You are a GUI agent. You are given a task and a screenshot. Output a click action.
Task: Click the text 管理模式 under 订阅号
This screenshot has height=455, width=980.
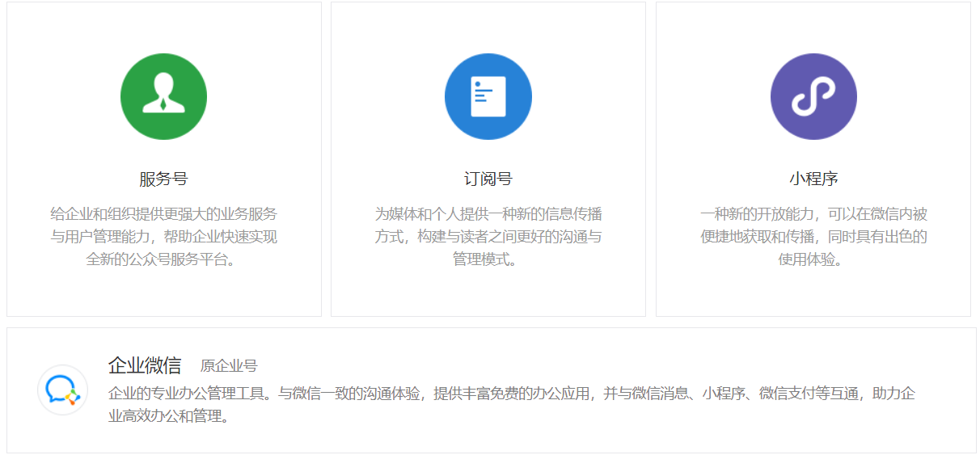pyautogui.click(x=488, y=259)
